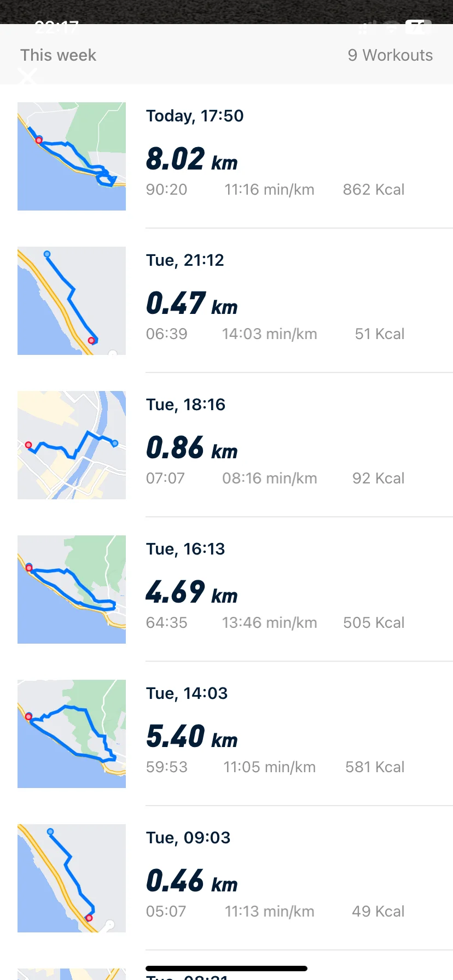The image size is (453, 980).
Task: Open the 8.02 km workout entry
Action: pos(191,159)
